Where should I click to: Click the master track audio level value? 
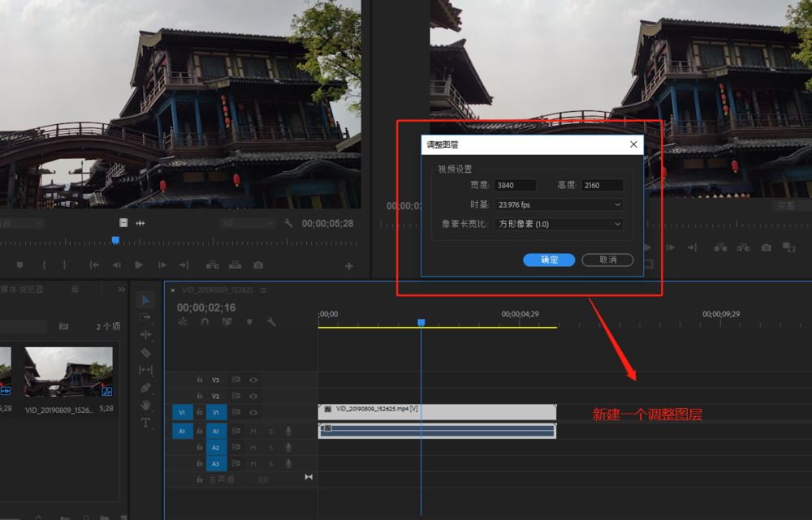(261, 478)
